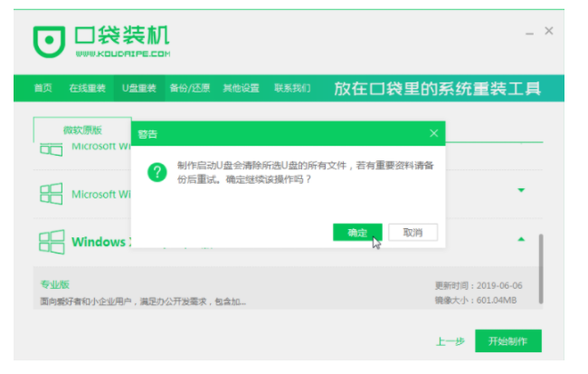Confirm the warning by pressing 确定
The image size is (588, 374).
357,233
